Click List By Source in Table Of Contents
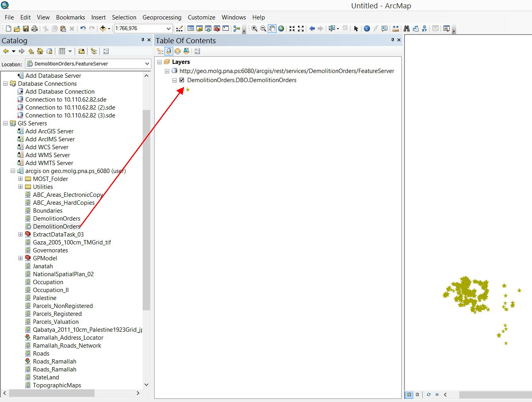This screenshot has width=532, height=402. (169, 51)
